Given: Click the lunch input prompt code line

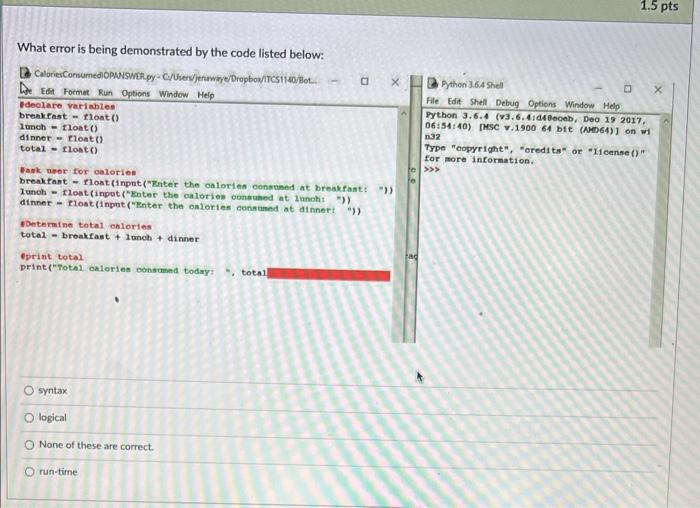Looking at the screenshot, I should point(185,196).
